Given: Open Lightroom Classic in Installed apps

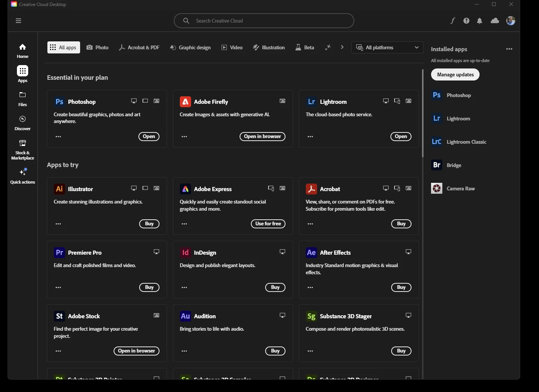Looking at the screenshot, I should point(459,142).
